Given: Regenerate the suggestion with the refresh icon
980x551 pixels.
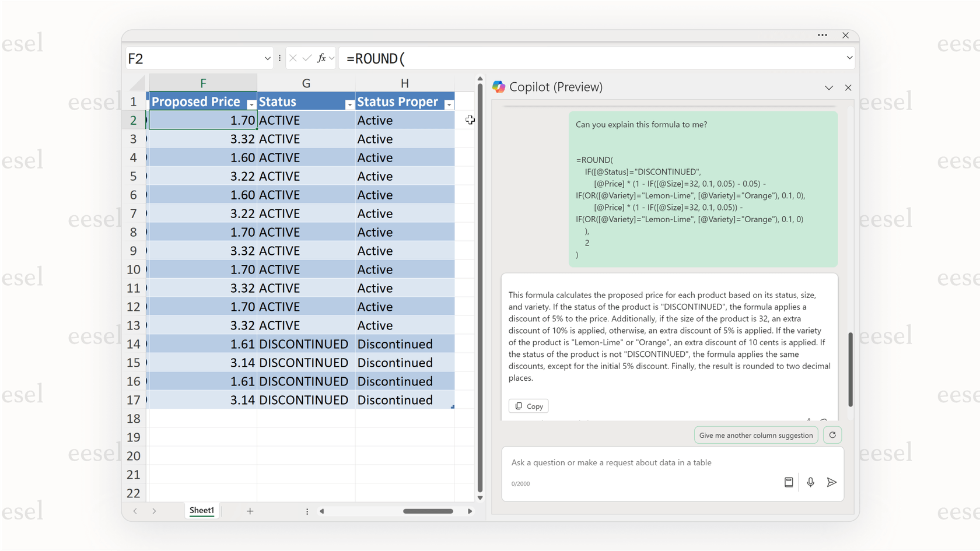Looking at the screenshot, I should click(x=832, y=434).
